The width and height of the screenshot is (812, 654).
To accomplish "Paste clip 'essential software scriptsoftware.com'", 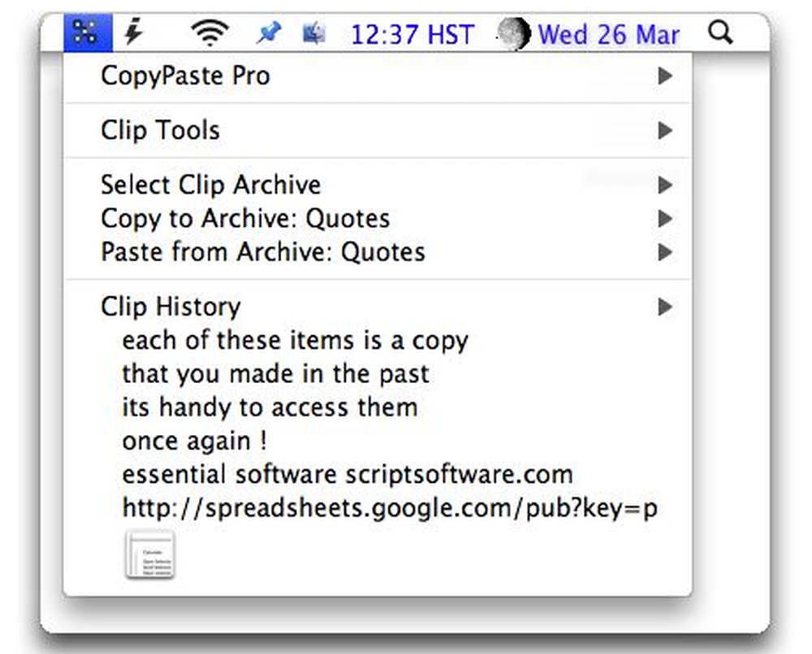I will [x=378, y=475].
